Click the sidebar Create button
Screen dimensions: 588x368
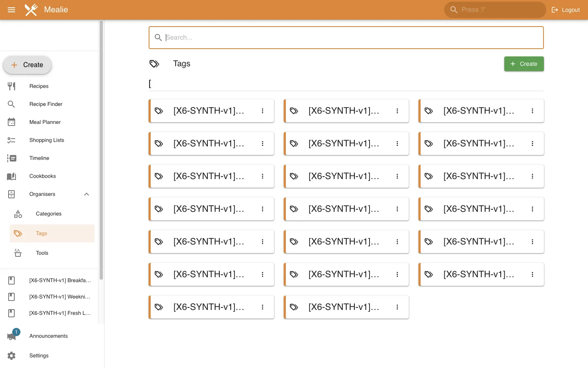pos(27,65)
